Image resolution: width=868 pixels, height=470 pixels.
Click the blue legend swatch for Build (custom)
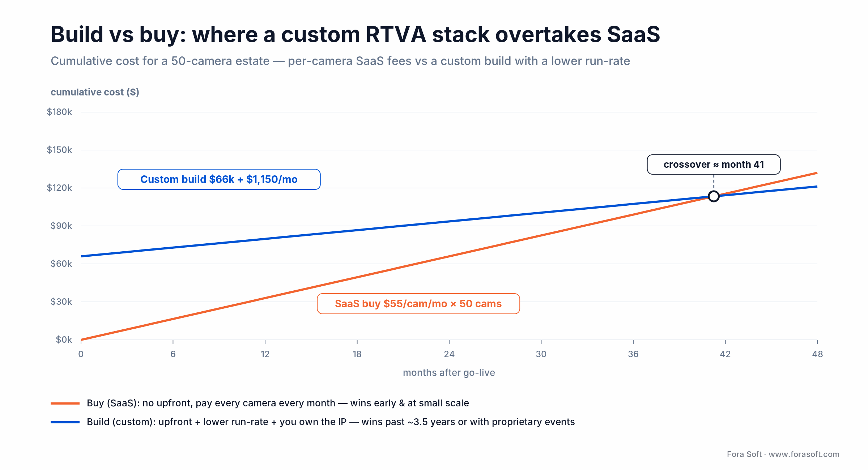[65, 422]
